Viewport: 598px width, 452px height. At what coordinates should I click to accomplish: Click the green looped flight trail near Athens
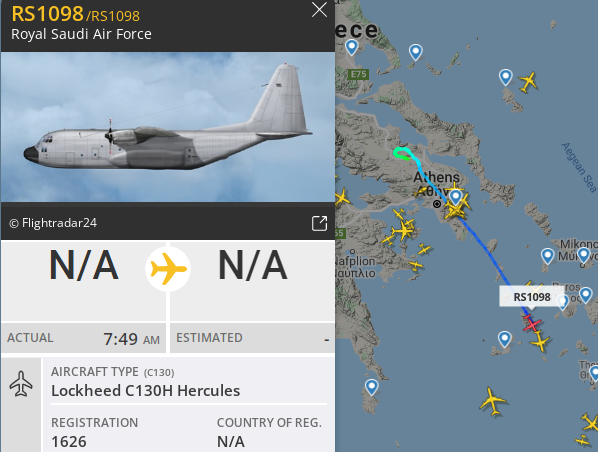pyautogui.click(x=402, y=153)
